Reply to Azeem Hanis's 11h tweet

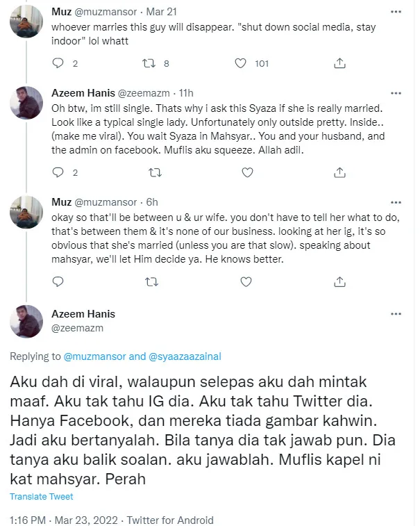click(58, 172)
